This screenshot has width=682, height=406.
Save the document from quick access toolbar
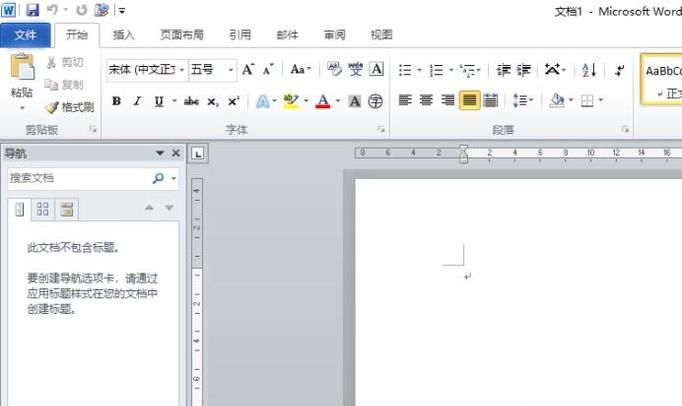click(x=33, y=10)
